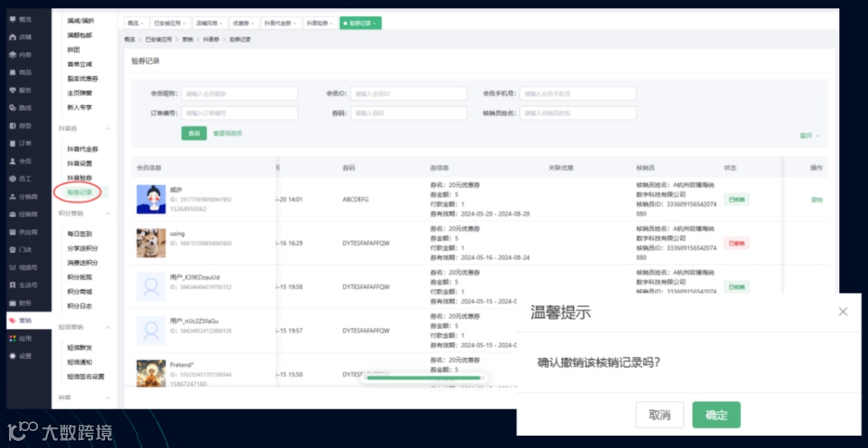868x448 pixels.
Task: Focus the 会员昵称 input field
Action: tap(240, 93)
